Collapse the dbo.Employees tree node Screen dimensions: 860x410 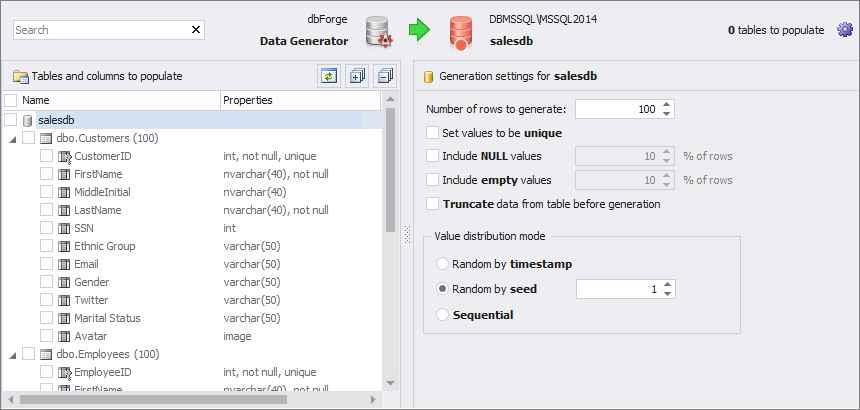[12, 355]
